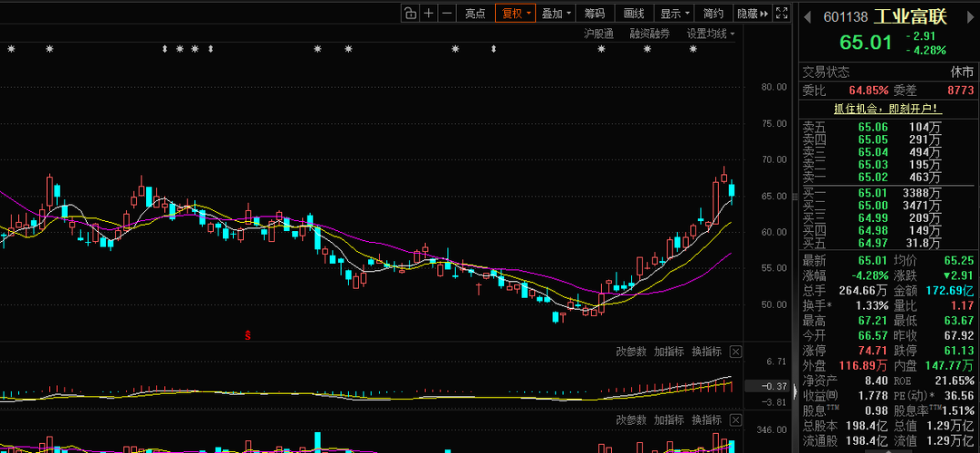Open the 抓住机会，即刻开户 account link
This screenshot has height=453, width=980.
click(888, 109)
